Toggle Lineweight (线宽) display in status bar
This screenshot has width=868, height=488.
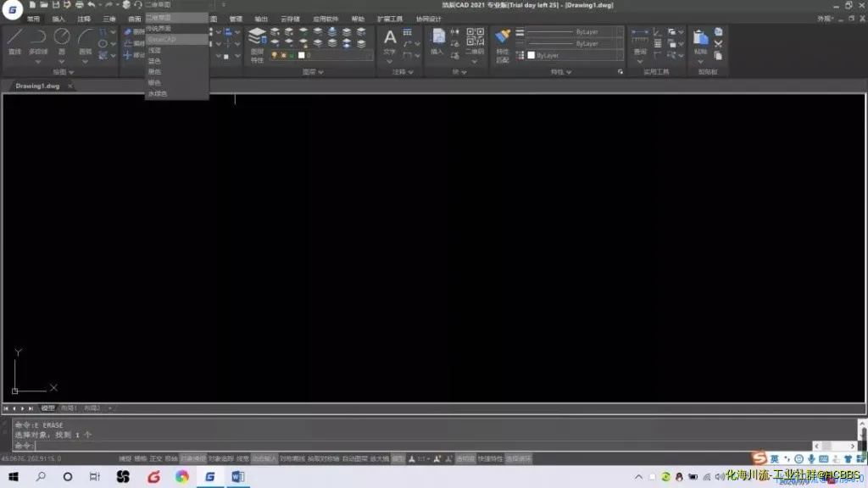[243, 458]
